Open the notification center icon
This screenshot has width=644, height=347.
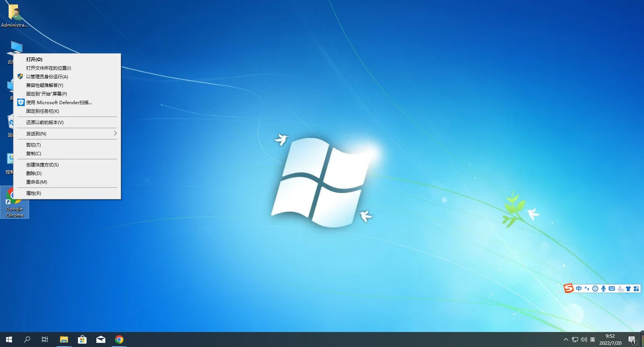point(632,340)
